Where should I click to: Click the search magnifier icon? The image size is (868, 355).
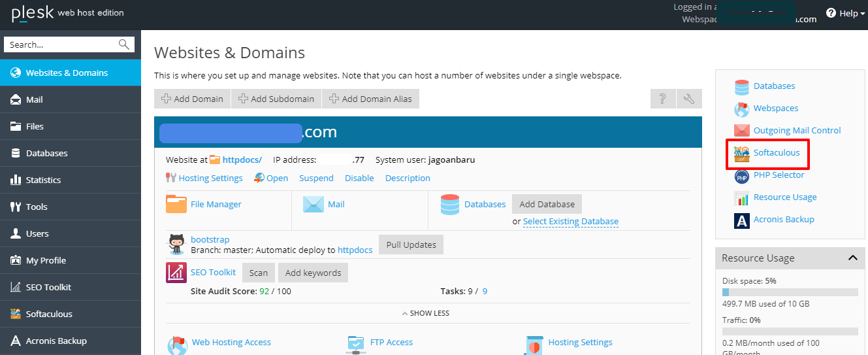click(124, 44)
